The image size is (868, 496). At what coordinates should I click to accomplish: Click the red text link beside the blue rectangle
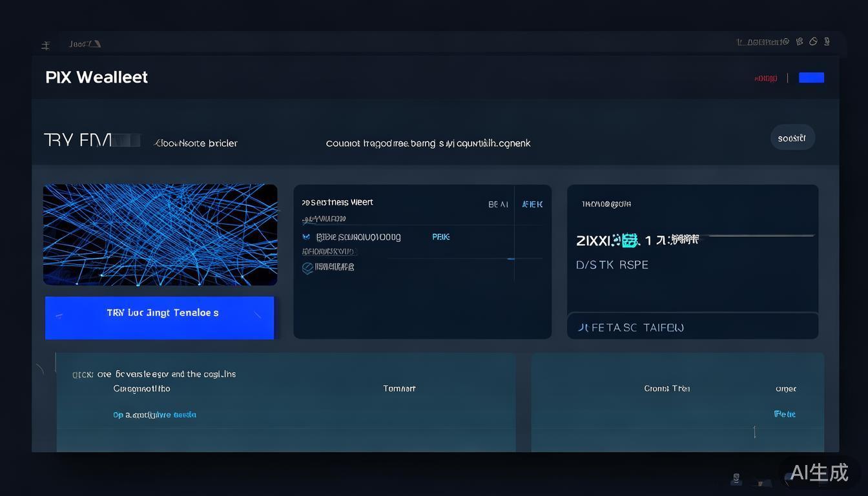coord(765,78)
